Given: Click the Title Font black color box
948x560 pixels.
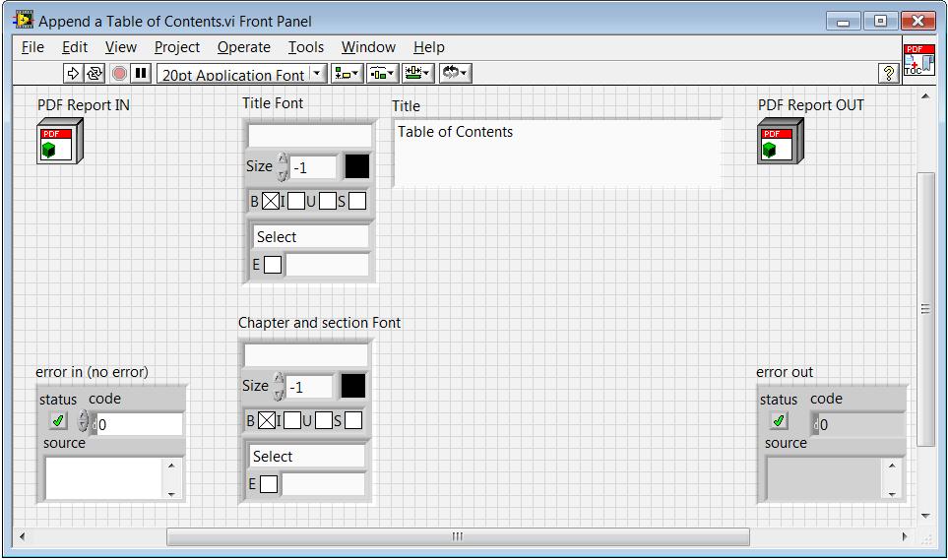Looking at the screenshot, I should (356, 166).
